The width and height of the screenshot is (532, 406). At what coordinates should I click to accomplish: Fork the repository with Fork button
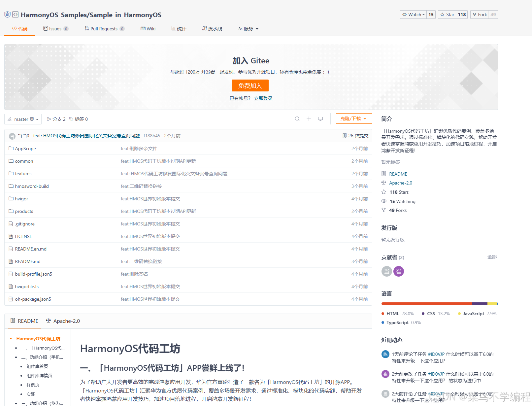(x=479, y=15)
